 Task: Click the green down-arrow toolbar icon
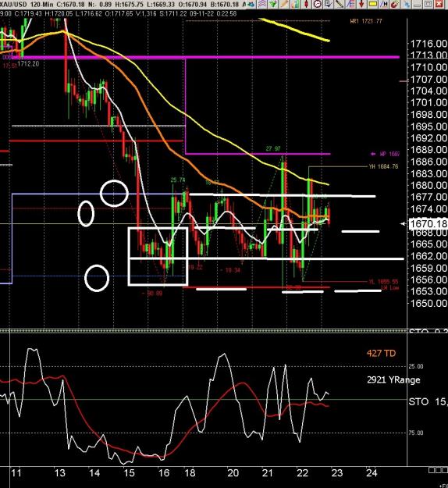(x=273, y=4)
